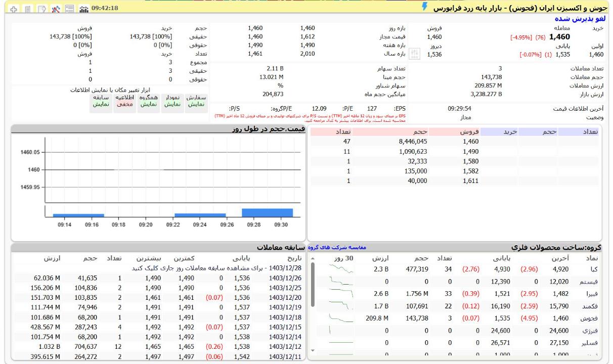Image resolution: width=613 pixels, height=364 pixels.
Task: Click the 30 روز sparkline for کیا
Action: [341, 269]
